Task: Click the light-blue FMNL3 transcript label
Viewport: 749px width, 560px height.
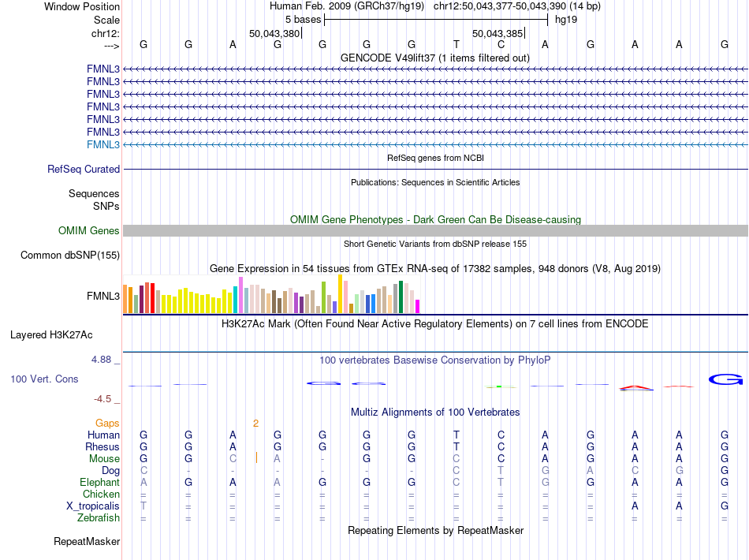Action: [x=103, y=145]
